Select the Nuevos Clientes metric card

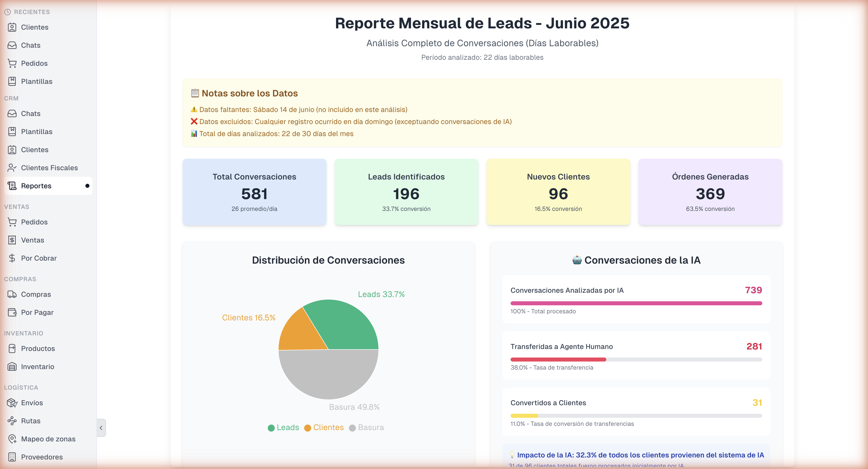[x=558, y=192]
